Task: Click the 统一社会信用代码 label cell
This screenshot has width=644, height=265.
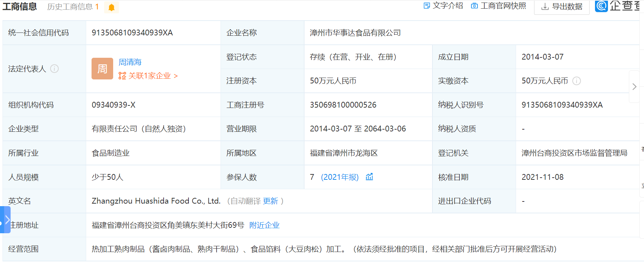Action: point(44,33)
